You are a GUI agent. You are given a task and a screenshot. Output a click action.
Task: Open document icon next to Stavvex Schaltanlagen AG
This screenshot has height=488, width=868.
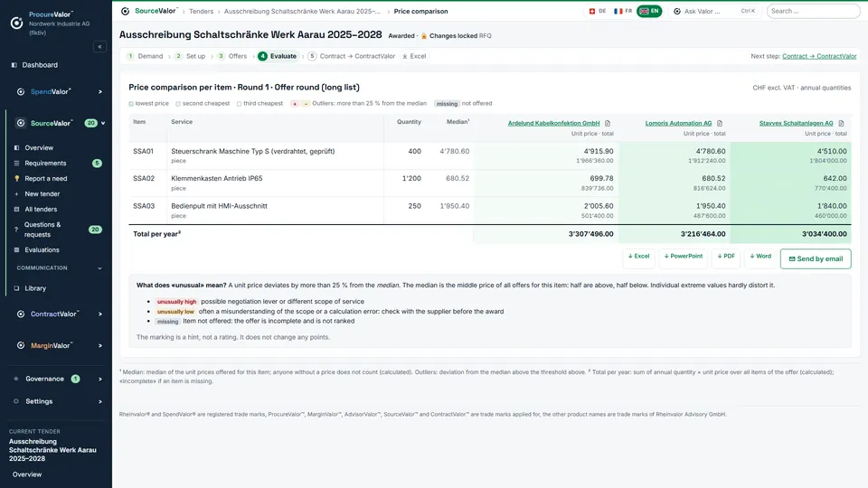(x=842, y=124)
